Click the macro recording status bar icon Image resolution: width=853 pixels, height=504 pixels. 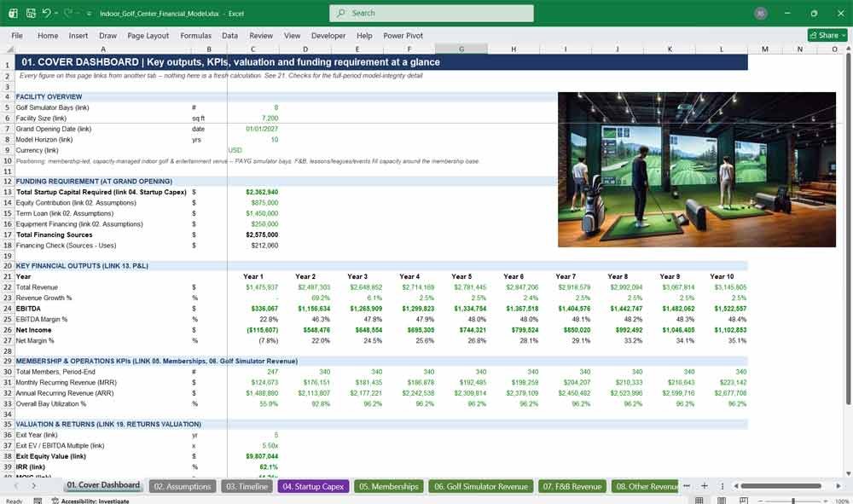[38, 501]
